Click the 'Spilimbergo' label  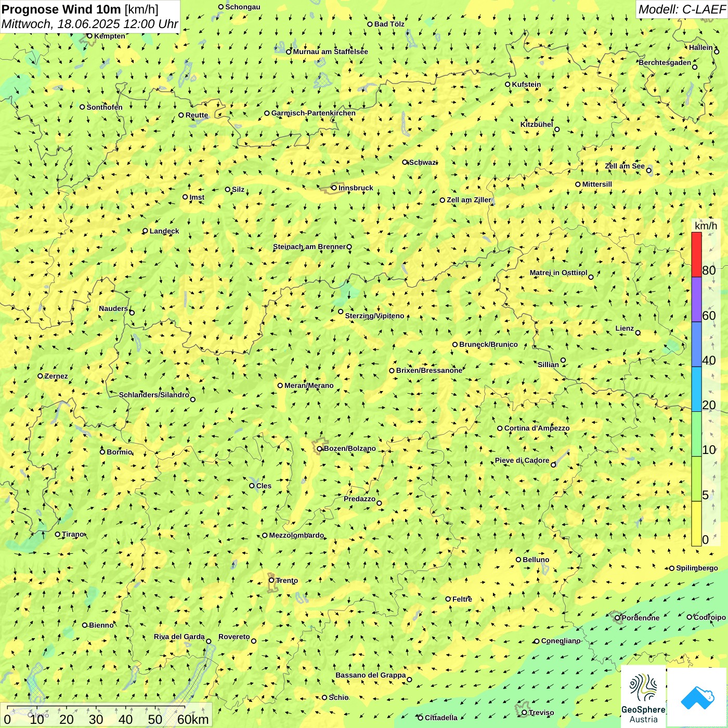point(697,568)
